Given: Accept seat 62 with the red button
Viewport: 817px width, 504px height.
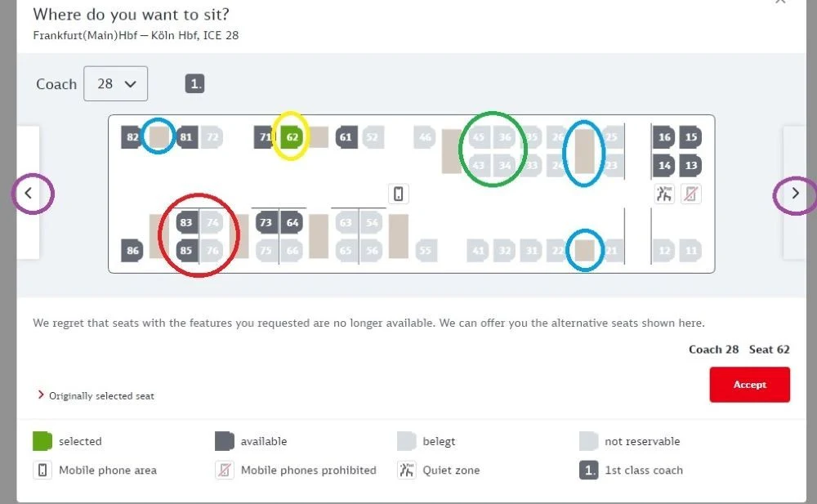Looking at the screenshot, I should click(749, 385).
